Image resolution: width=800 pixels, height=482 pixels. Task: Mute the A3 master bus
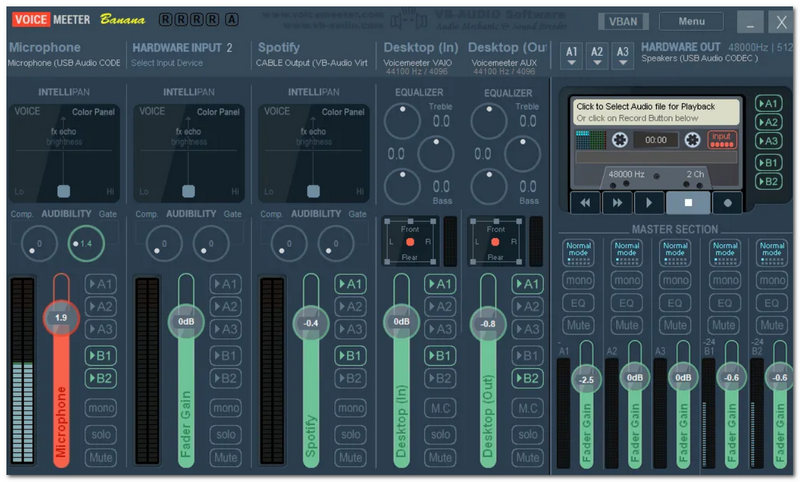[x=675, y=325]
